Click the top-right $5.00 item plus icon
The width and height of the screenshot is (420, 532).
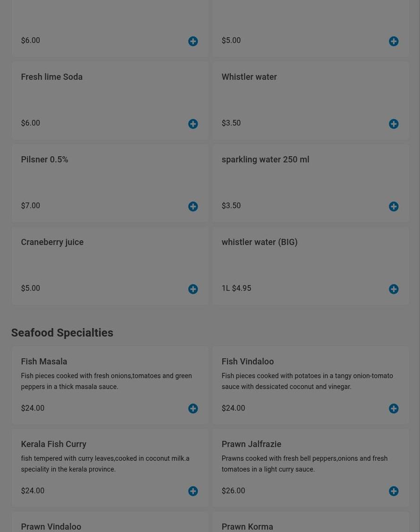(x=394, y=41)
